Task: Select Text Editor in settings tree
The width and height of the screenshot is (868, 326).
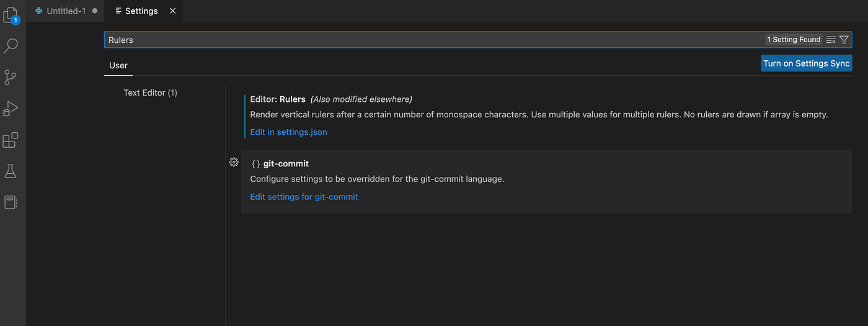Action: (x=150, y=93)
